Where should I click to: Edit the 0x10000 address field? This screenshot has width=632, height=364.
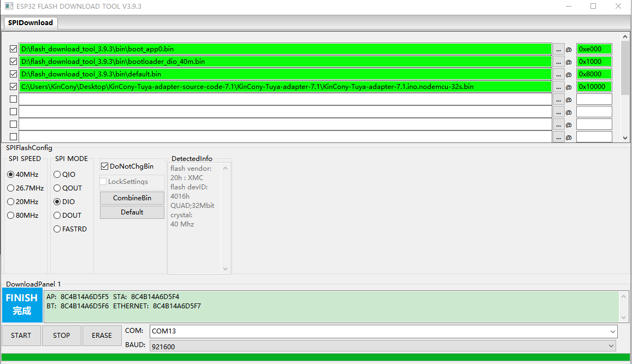tap(594, 87)
